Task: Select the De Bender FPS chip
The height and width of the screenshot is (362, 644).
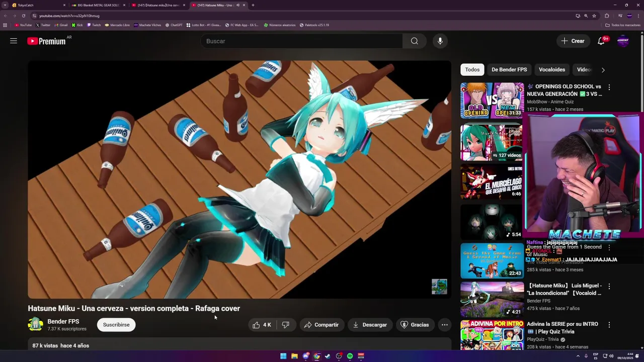Action: pyautogui.click(x=509, y=70)
